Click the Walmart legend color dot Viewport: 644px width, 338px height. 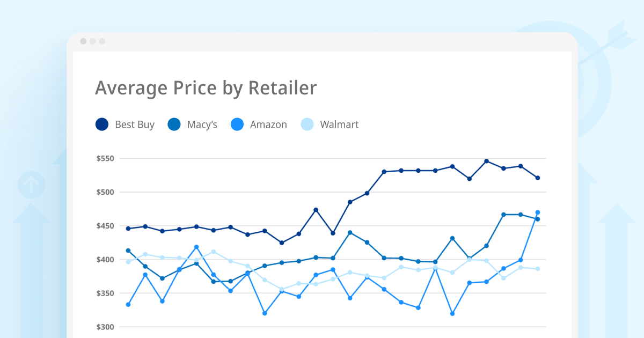coord(307,124)
